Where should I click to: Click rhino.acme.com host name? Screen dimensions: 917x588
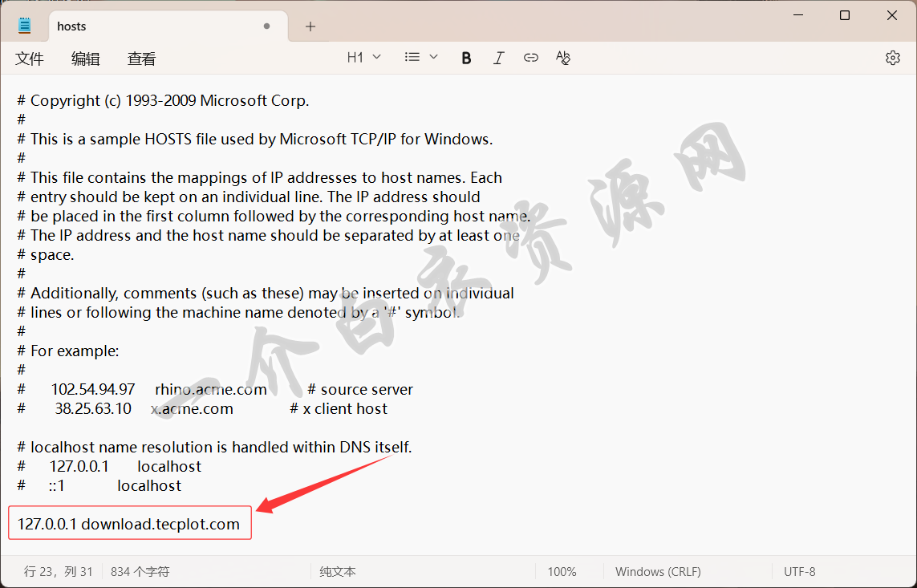211,389
